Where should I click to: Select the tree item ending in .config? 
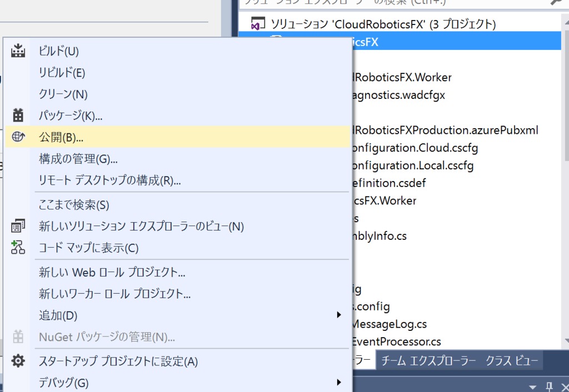tap(371, 307)
